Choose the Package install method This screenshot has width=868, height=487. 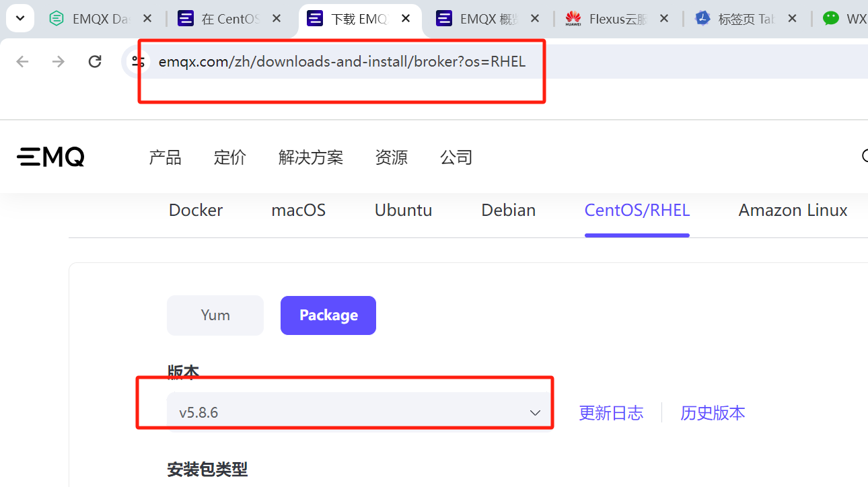pyautogui.click(x=328, y=315)
